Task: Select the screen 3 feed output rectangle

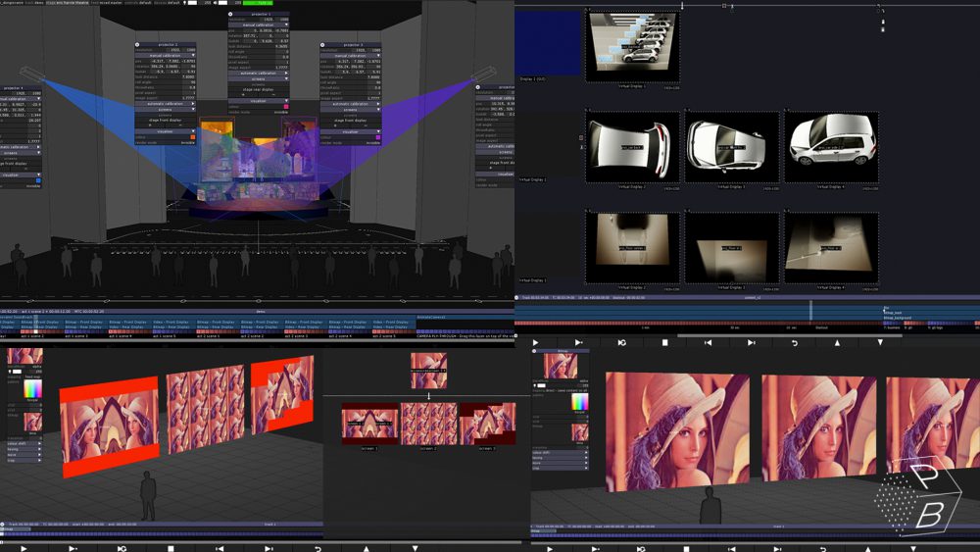Action: click(x=487, y=424)
